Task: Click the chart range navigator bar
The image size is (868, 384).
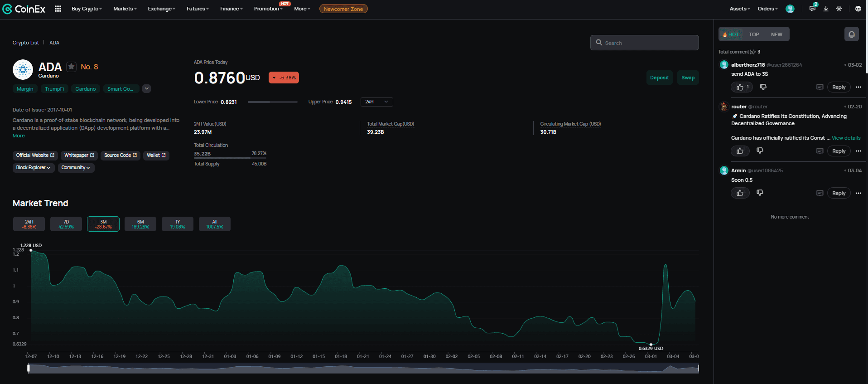Action: coord(363,368)
